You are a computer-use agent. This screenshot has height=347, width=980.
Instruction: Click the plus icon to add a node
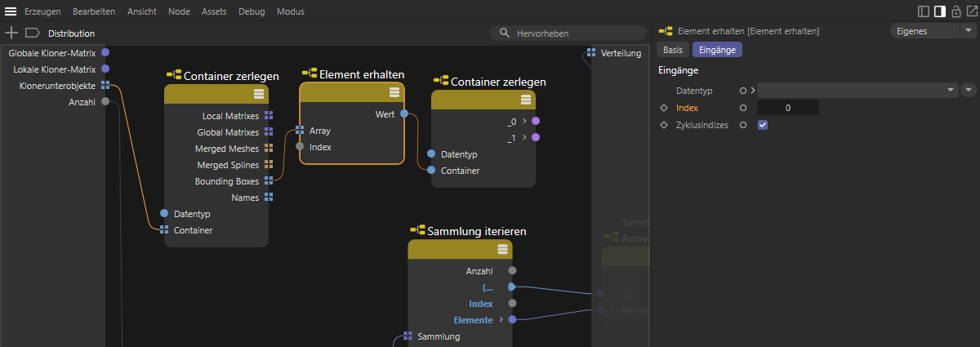coord(11,33)
